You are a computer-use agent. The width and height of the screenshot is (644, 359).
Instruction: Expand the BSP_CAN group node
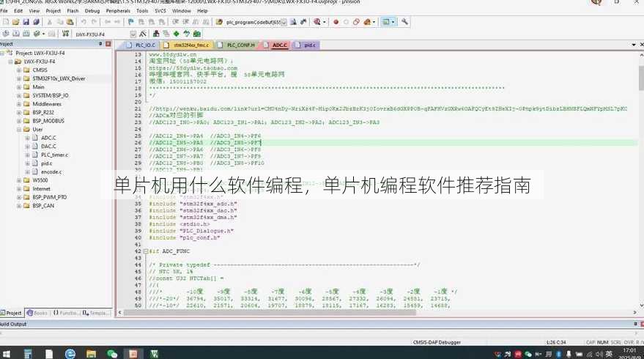point(18,206)
